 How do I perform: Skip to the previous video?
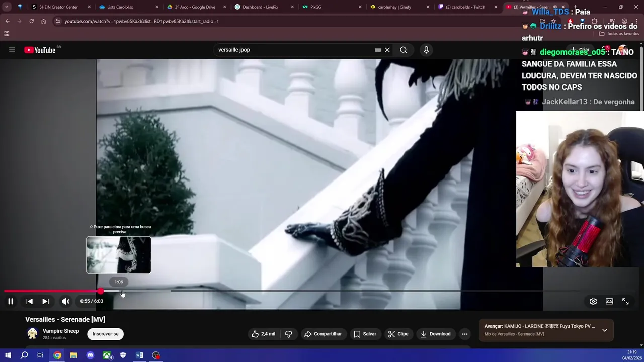point(29,301)
